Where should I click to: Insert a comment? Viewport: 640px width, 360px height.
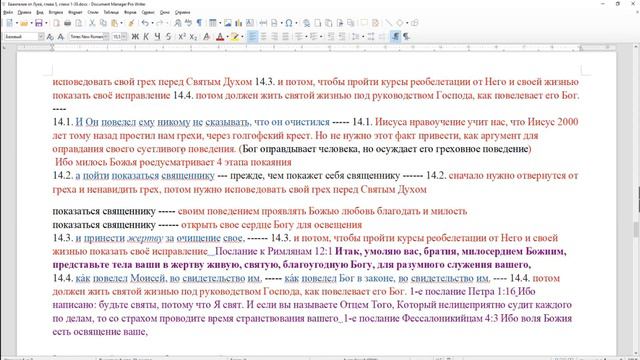click(x=364, y=23)
